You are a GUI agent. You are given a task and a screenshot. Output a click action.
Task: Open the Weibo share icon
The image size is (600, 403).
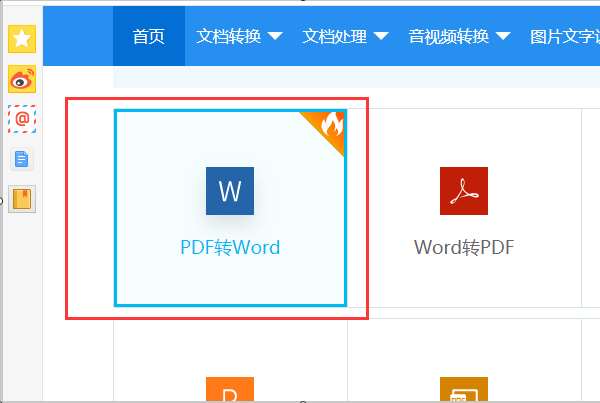coord(22,79)
